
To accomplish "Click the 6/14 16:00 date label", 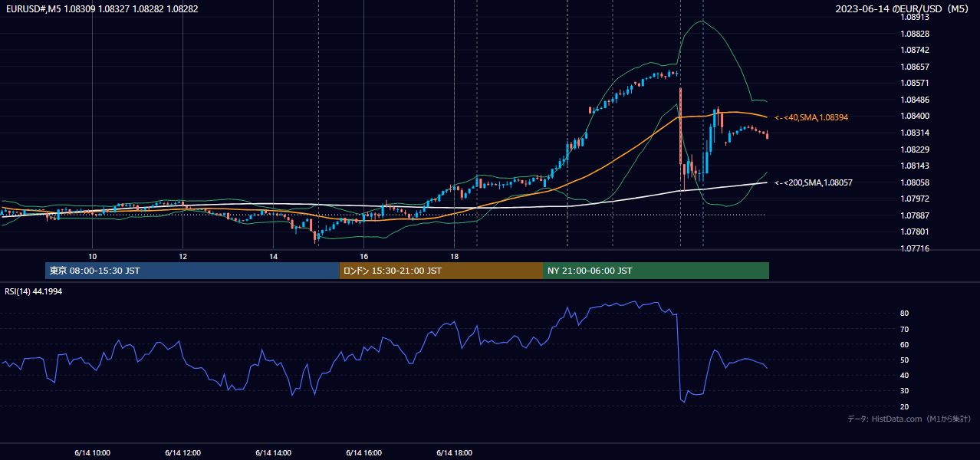I will [x=364, y=453].
